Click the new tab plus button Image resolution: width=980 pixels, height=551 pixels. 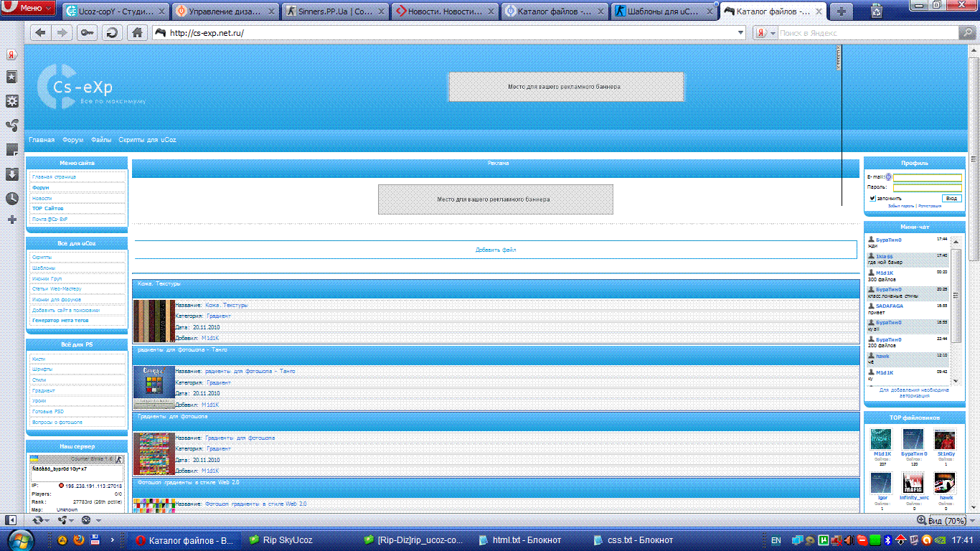click(x=842, y=11)
